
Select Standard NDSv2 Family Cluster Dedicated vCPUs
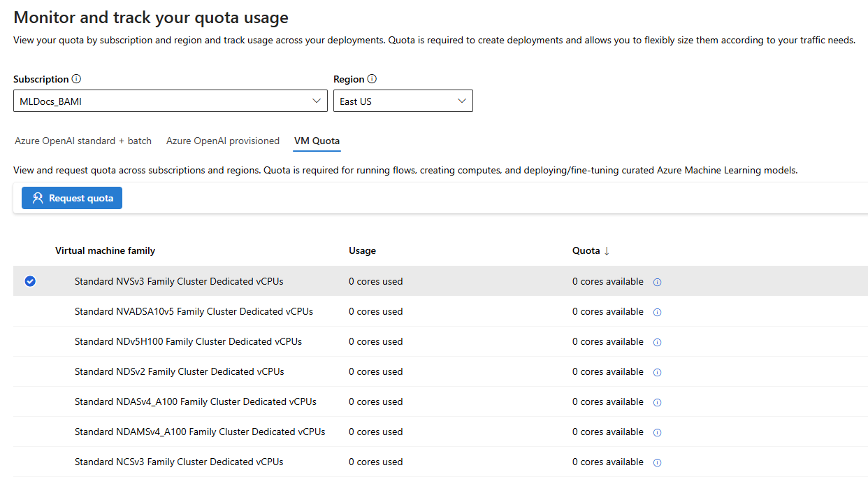[180, 371]
